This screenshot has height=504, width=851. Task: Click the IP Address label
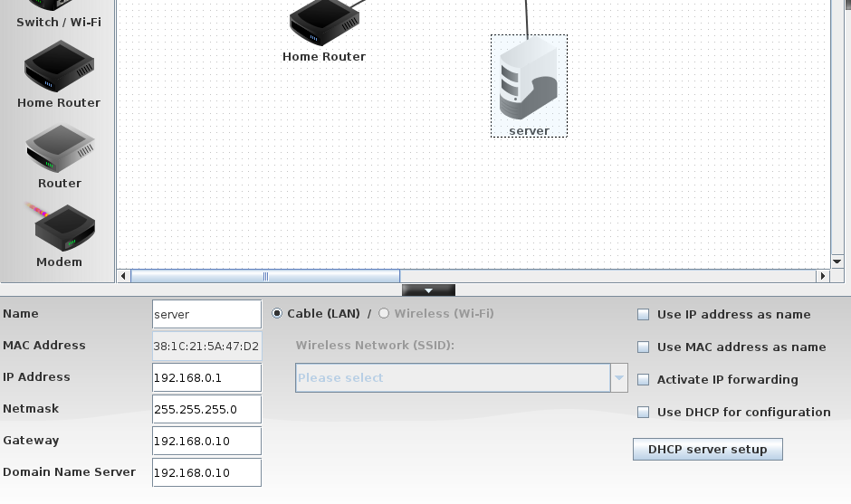[x=36, y=377]
